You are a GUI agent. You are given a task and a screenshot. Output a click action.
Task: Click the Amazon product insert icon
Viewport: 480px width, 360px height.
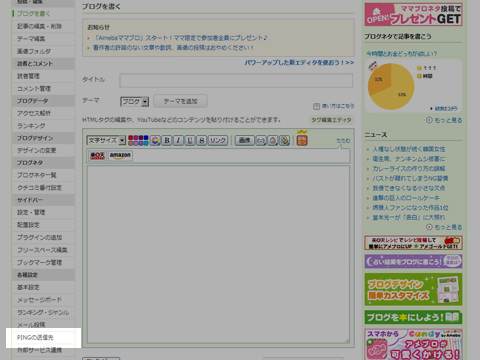(x=120, y=156)
